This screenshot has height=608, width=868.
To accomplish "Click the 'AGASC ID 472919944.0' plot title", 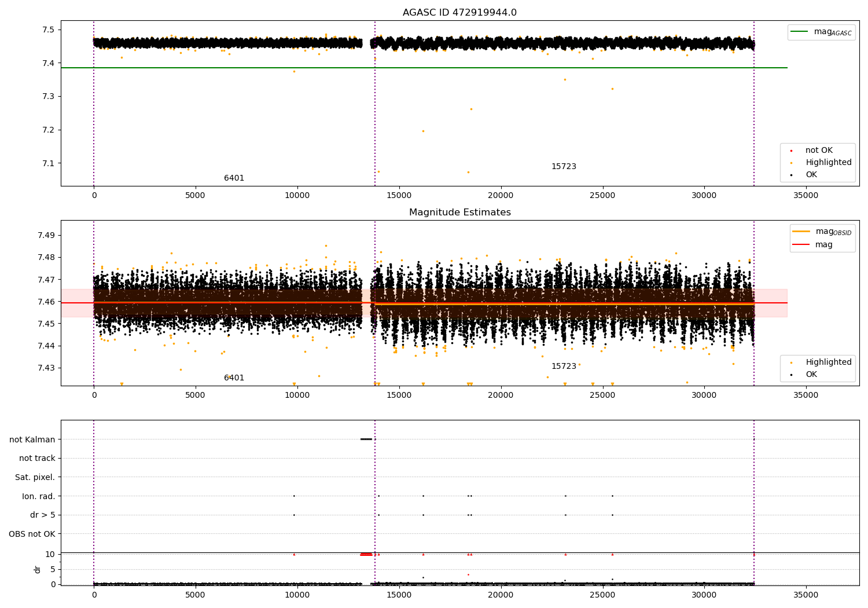I will (459, 13).
